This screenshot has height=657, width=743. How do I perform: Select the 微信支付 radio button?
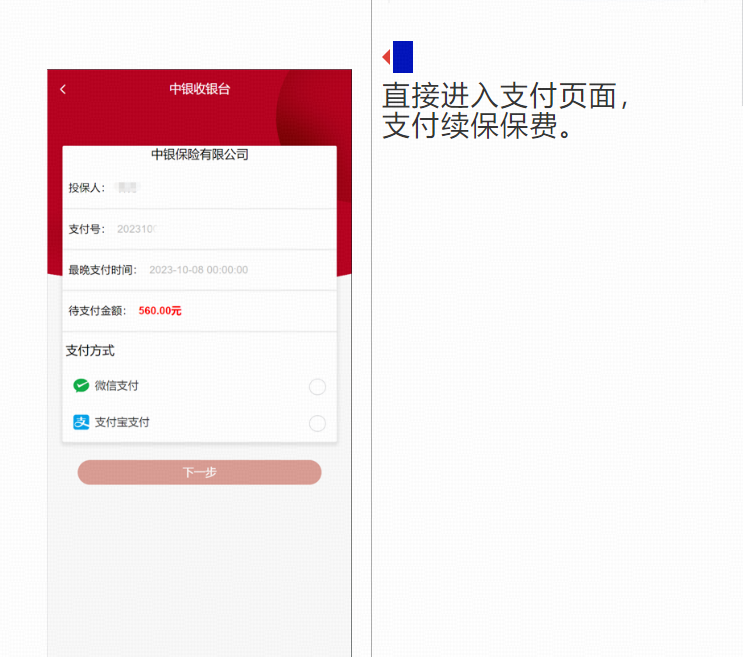317,387
